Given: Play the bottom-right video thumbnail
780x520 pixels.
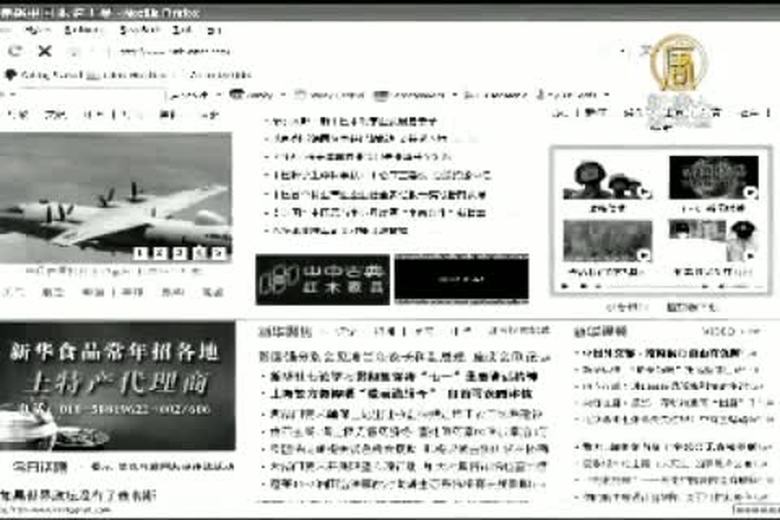Looking at the screenshot, I should pyautogui.click(x=713, y=241).
